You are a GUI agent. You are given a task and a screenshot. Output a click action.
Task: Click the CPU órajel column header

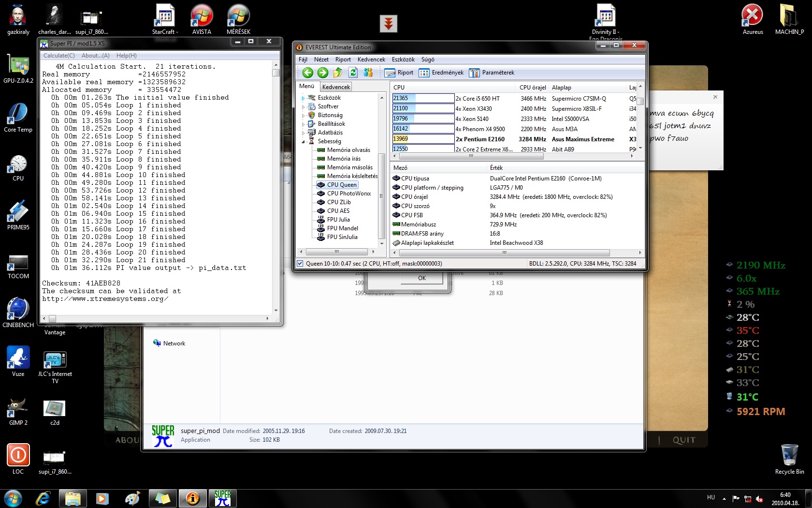click(x=532, y=88)
